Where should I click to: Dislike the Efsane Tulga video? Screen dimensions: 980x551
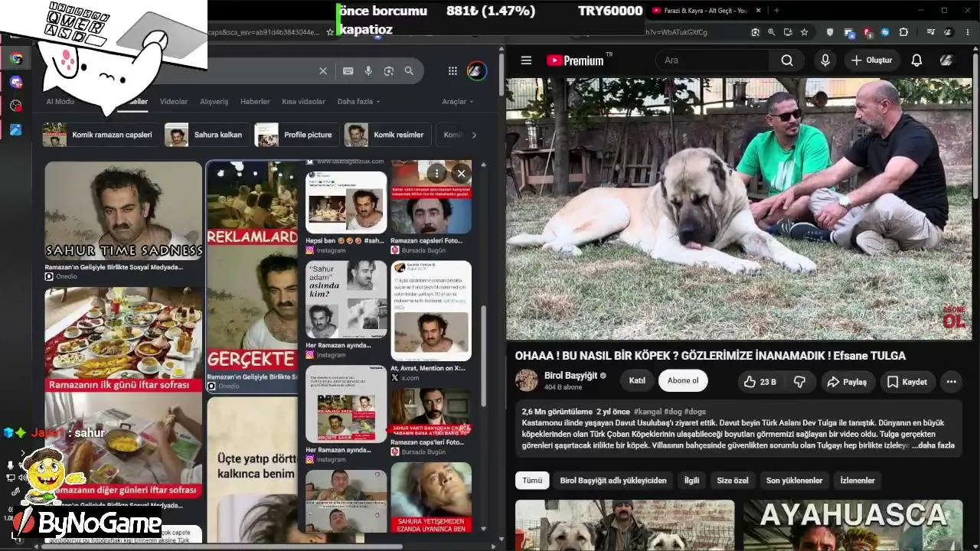coord(799,382)
